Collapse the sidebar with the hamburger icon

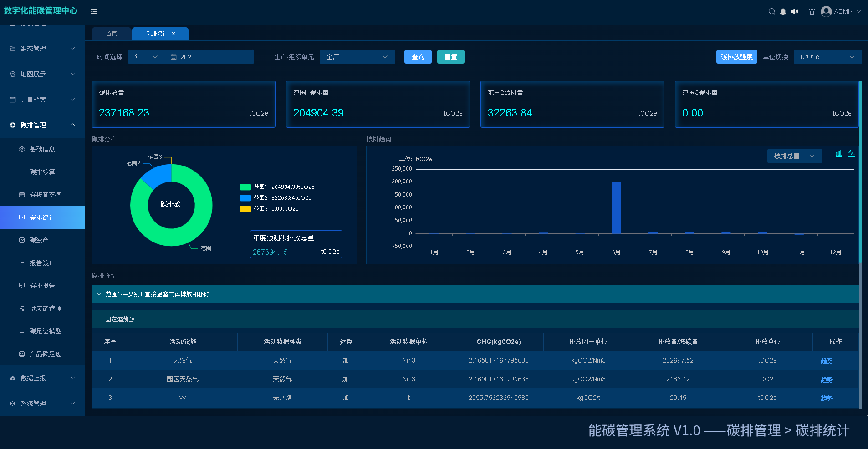click(94, 11)
